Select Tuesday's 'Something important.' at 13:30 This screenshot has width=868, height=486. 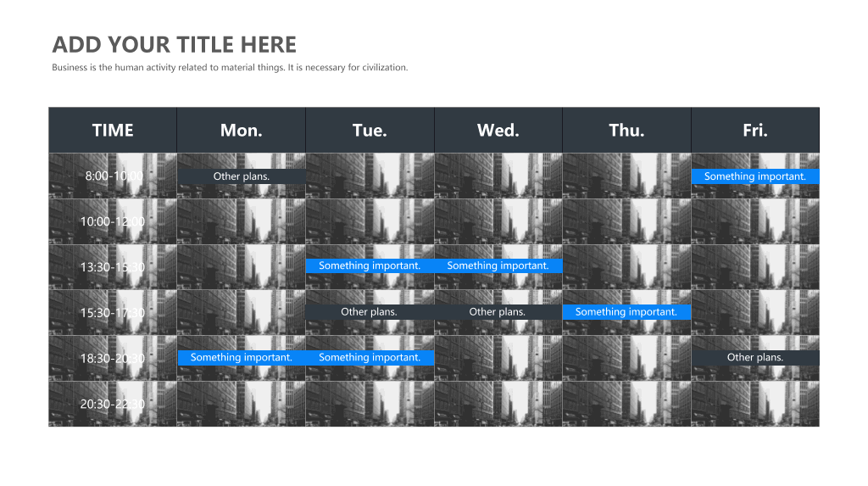pyautogui.click(x=370, y=265)
